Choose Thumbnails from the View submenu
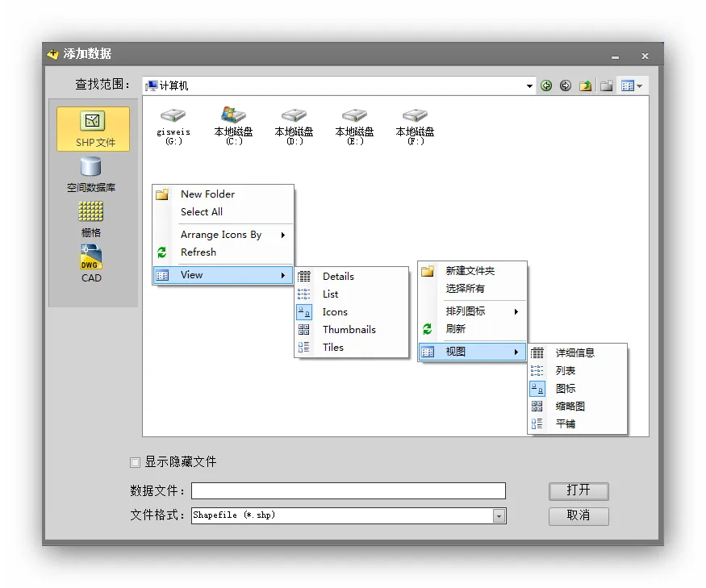 [x=349, y=330]
